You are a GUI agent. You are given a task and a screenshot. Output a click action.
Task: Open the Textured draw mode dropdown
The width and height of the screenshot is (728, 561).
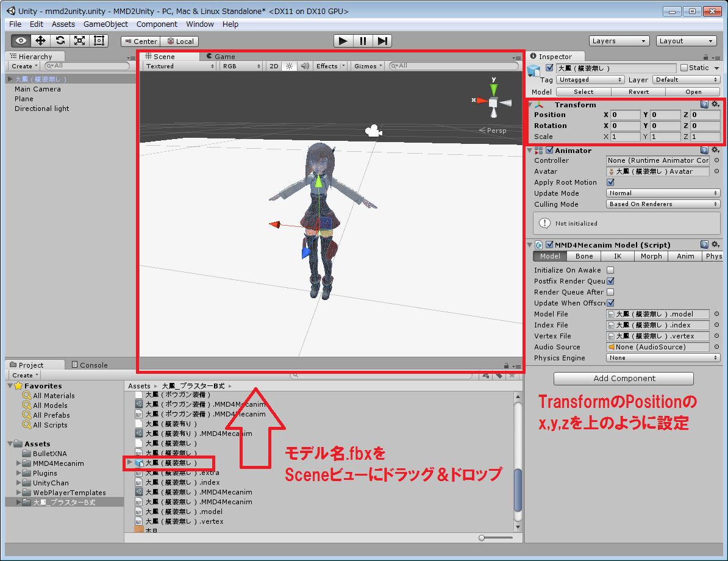coord(180,66)
